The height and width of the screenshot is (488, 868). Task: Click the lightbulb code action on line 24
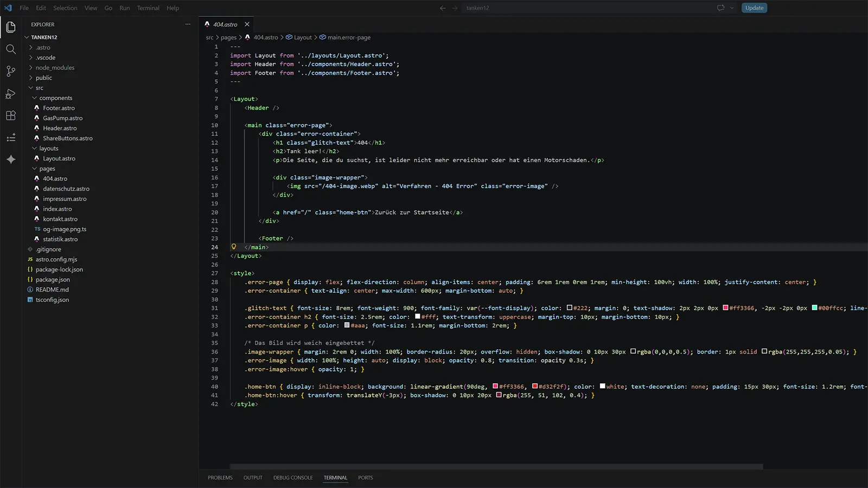(234, 247)
